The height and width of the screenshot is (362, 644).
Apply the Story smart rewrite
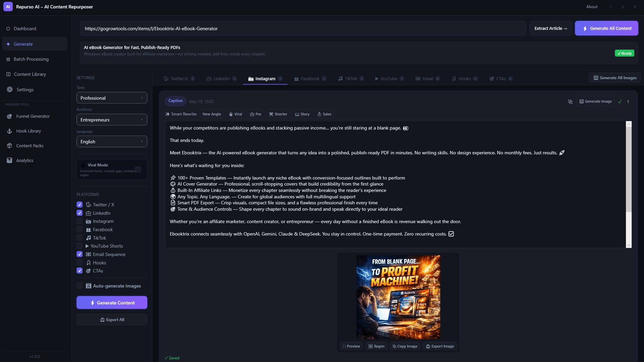coord(302,114)
